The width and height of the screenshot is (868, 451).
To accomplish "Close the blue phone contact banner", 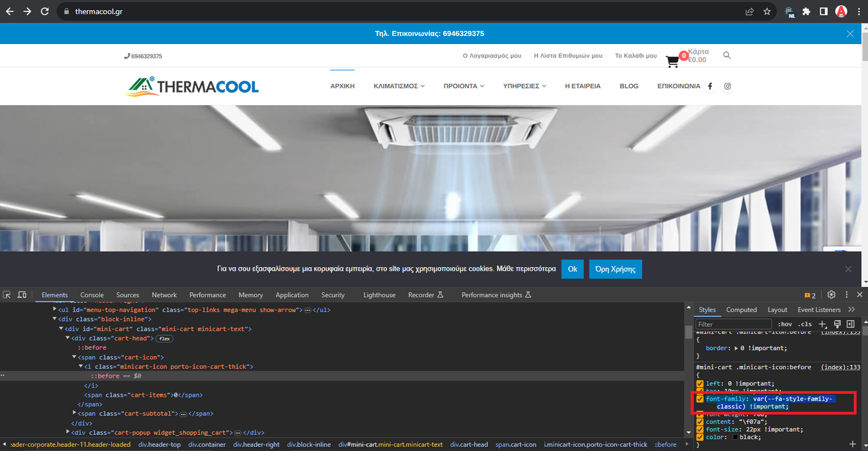I will coord(850,33).
